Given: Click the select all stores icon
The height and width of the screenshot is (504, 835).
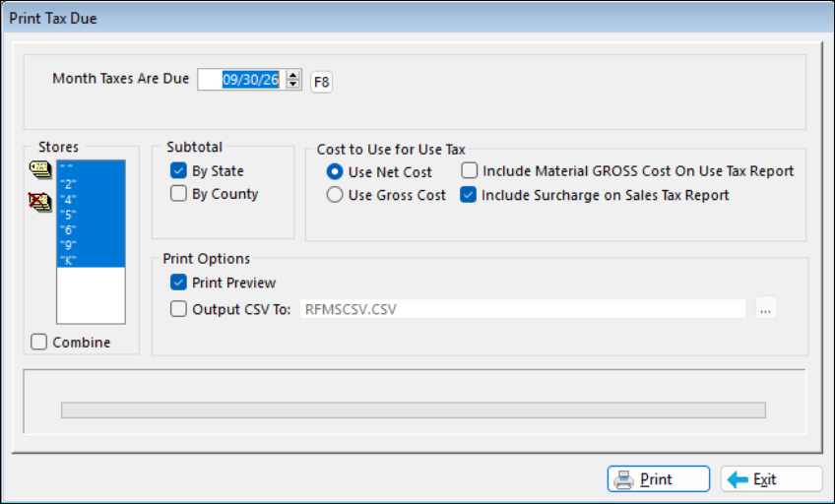Looking at the screenshot, I should pyautogui.click(x=40, y=169).
